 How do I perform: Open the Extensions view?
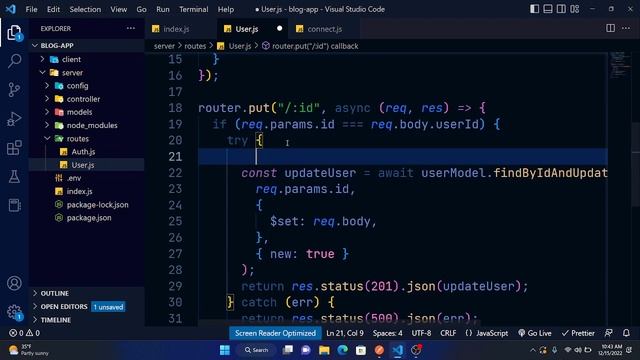click(14, 148)
